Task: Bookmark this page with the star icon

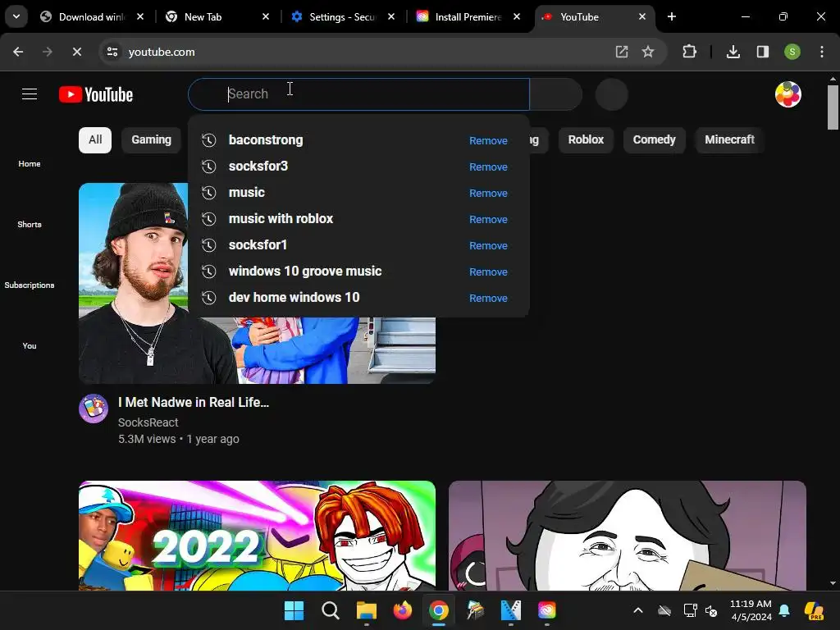Action: coord(648,52)
